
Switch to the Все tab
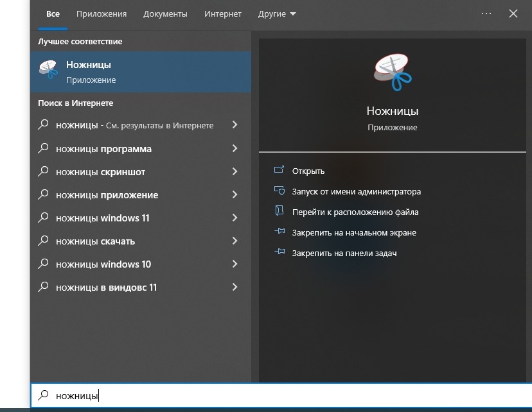tap(53, 14)
